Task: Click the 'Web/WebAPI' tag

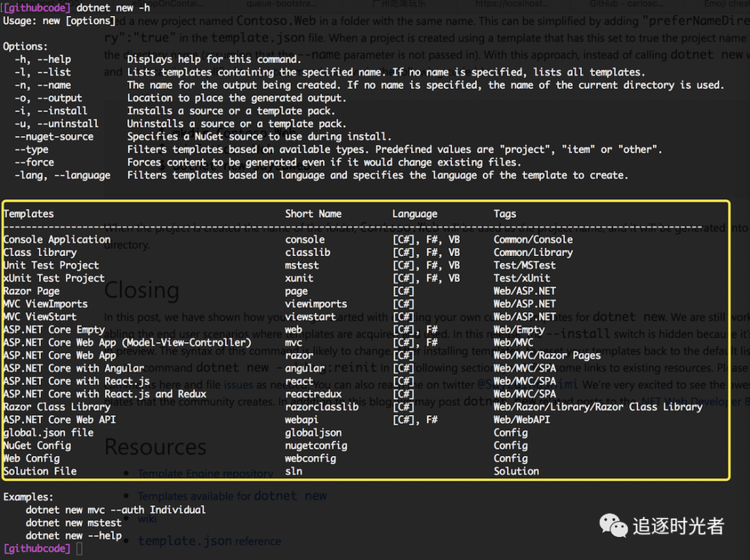Action: coord(522,420)
